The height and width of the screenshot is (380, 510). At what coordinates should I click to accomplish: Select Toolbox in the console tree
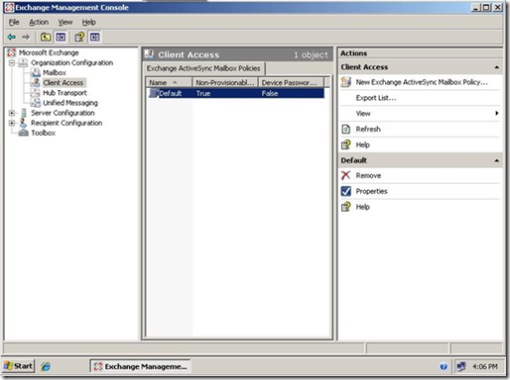click(x=43, y=133)
